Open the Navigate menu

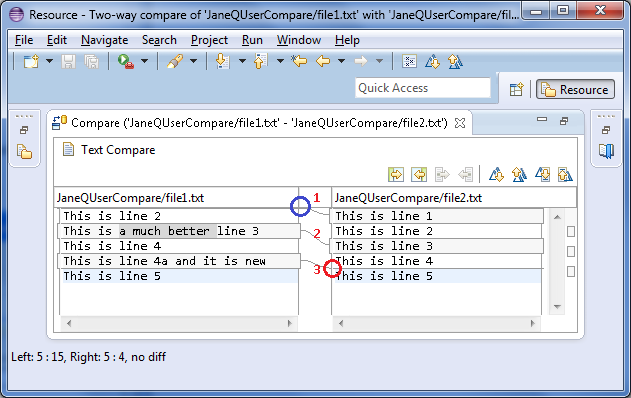pyautogui.click(x=105, y=40)
